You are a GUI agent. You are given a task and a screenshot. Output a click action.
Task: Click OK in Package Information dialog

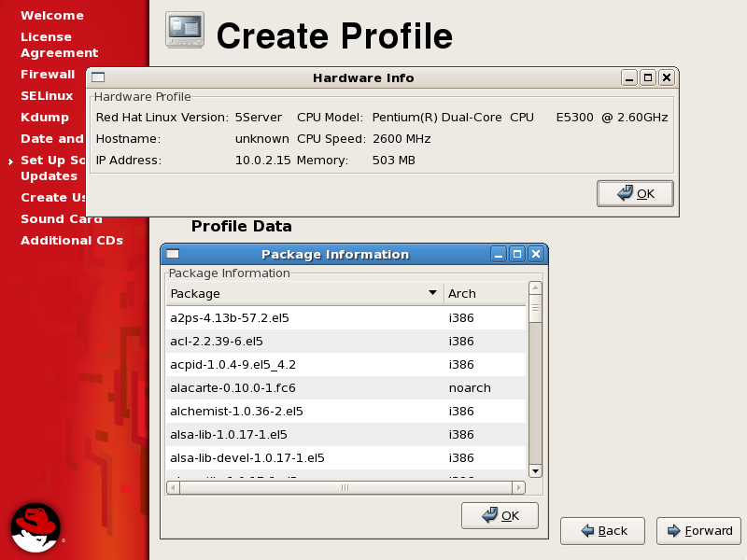click(x=500, y=515)
